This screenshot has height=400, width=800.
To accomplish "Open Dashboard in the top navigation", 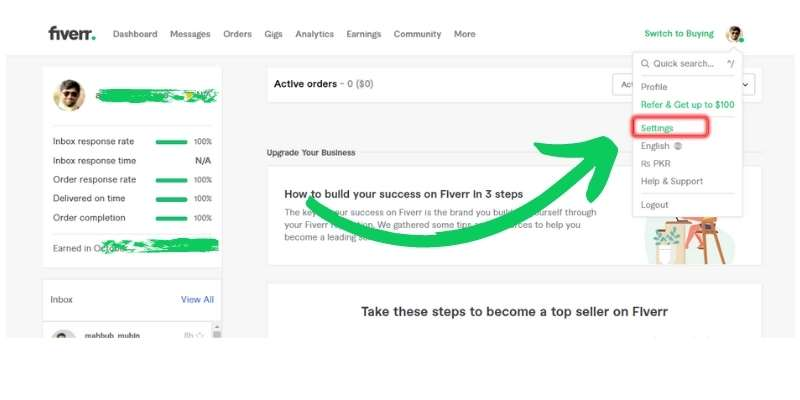I will pos(135,34).
